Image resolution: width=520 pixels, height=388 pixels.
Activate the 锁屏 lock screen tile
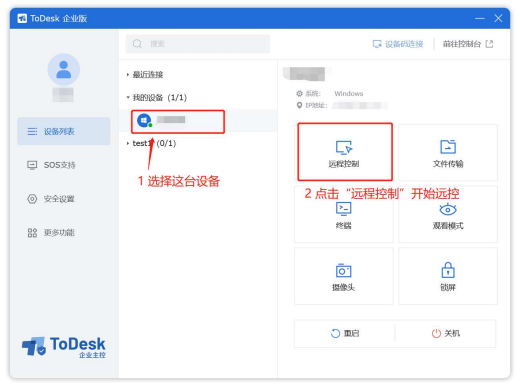click(448, 276)
